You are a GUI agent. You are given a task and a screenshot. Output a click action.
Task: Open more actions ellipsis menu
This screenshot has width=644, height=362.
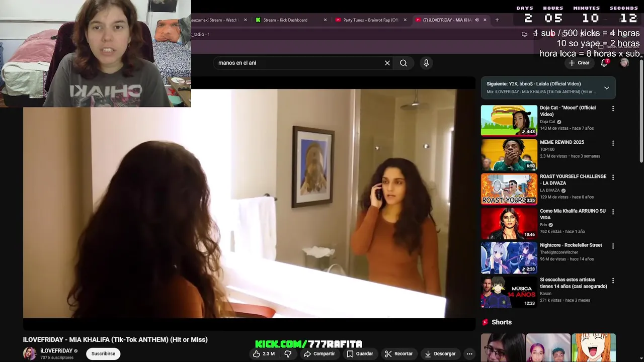[x=469, y=353]
